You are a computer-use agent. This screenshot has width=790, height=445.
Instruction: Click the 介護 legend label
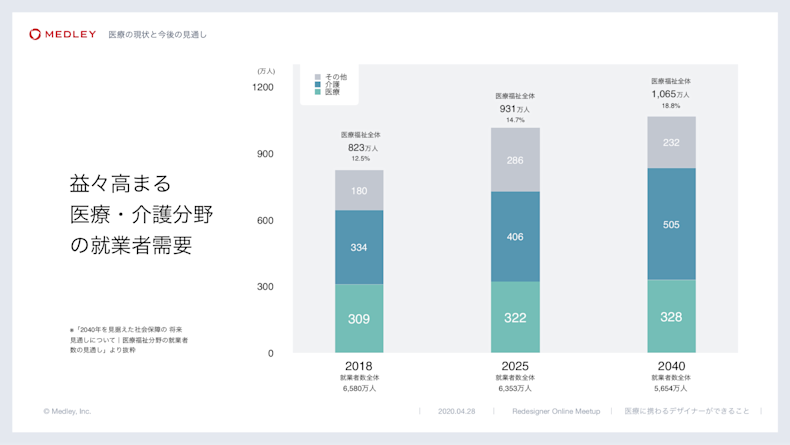coord(333,85)
